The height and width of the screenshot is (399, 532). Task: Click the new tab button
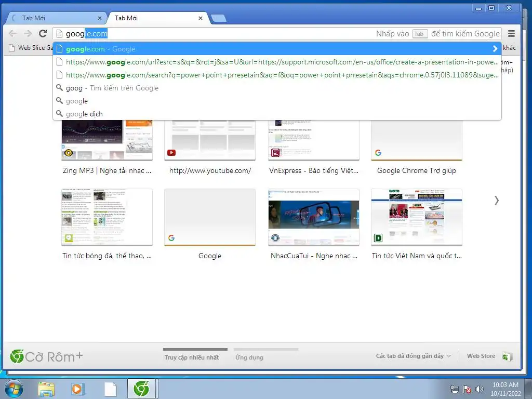tap(219, 18)
